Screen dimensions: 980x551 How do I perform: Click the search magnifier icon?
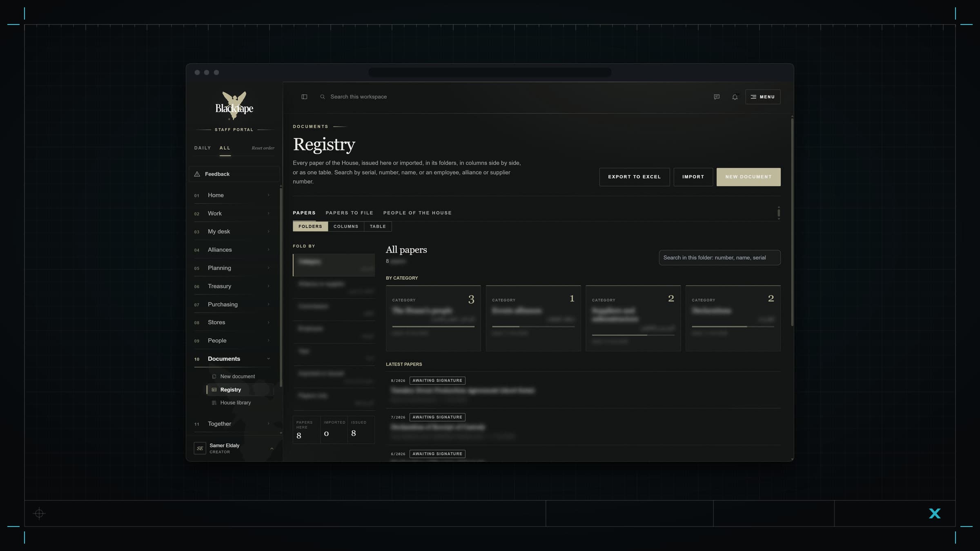pyautogui.click(x=323, y=97)
